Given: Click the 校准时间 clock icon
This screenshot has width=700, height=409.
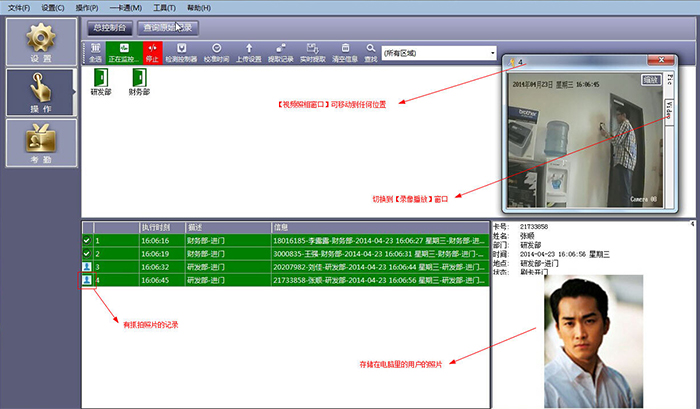Looking at the screenshot, I should (217, 53).
